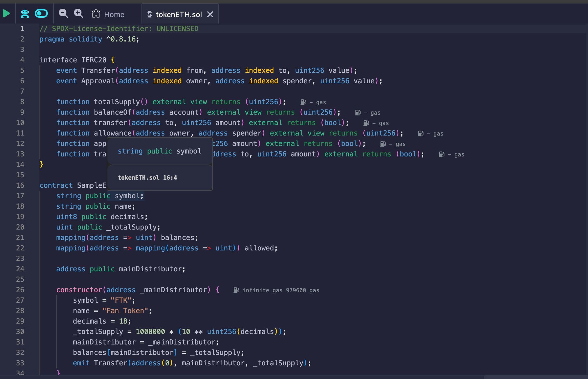Click 'decimals;' variable on line 19
This screenshot has height=379, width=588.
coord(129,217)
